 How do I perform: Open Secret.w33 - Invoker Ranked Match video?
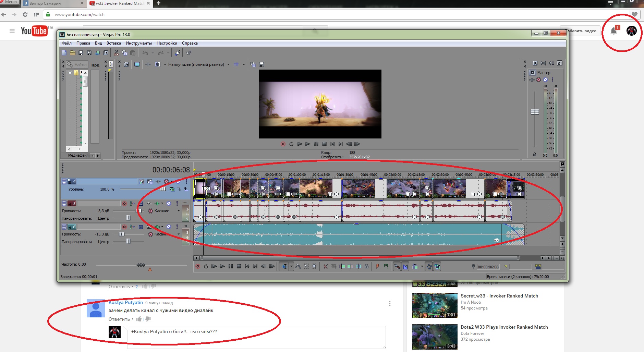point(499,296)
